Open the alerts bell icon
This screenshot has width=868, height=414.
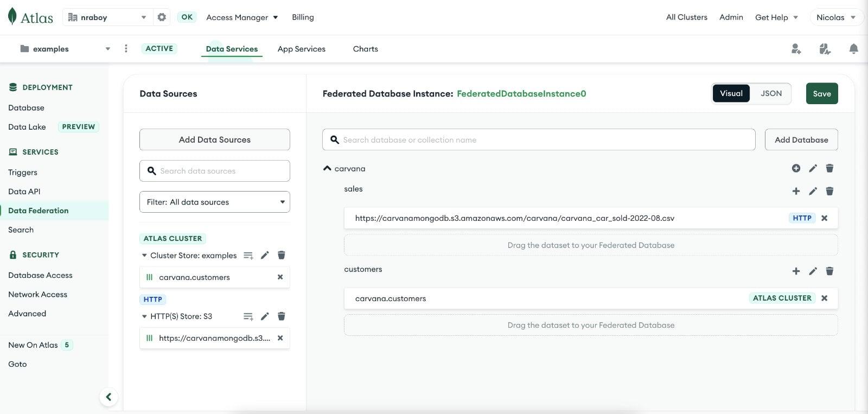coord(853,49)
